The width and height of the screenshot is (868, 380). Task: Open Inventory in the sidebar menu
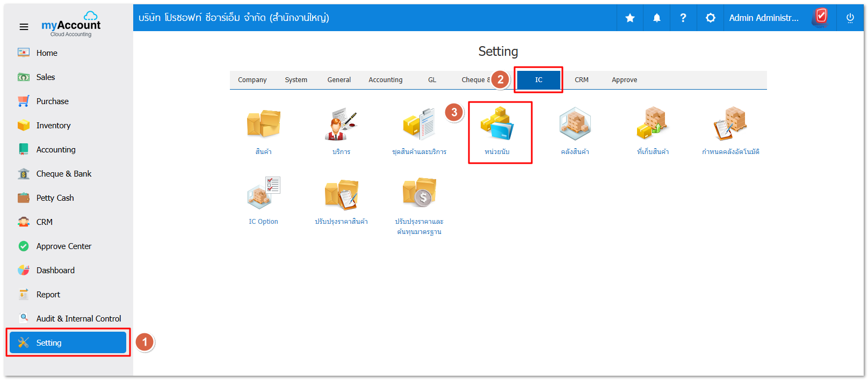tap(53, 126)
